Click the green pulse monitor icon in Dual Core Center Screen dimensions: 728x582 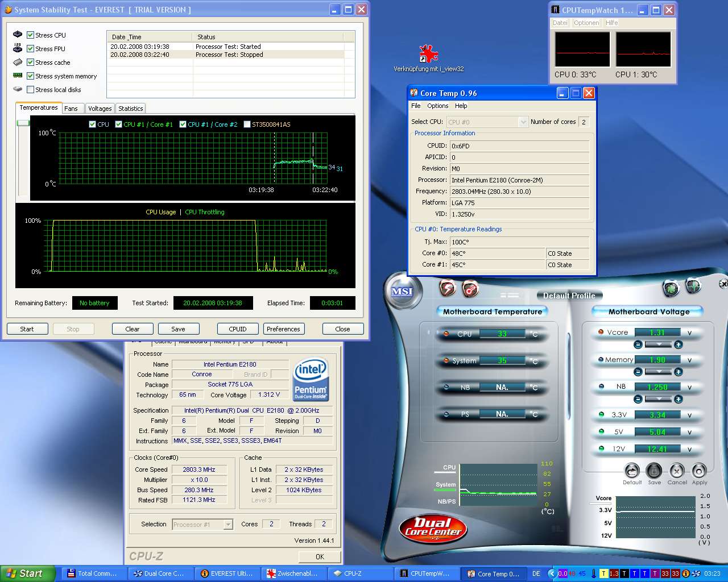pyautogui.click(x=693, y=286)
